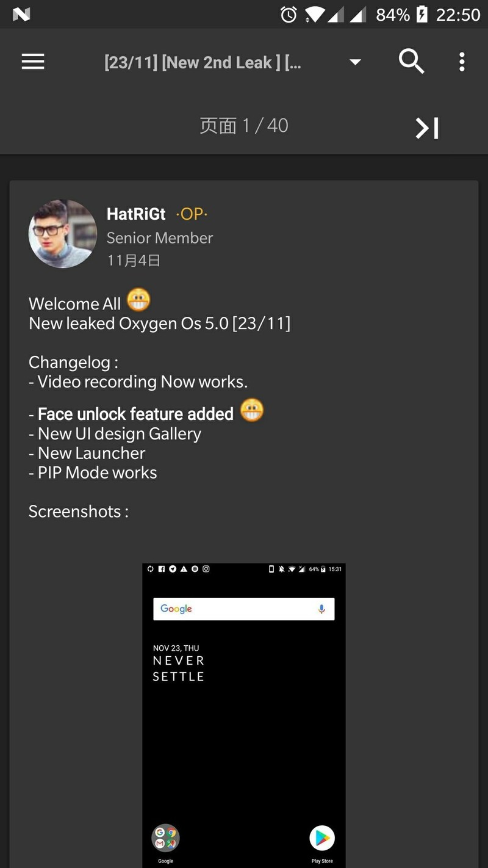Open the page 1 / 40 selector
Image resolution: width=488 pixels, height=868 pixels.
click(x=244, y=126)
